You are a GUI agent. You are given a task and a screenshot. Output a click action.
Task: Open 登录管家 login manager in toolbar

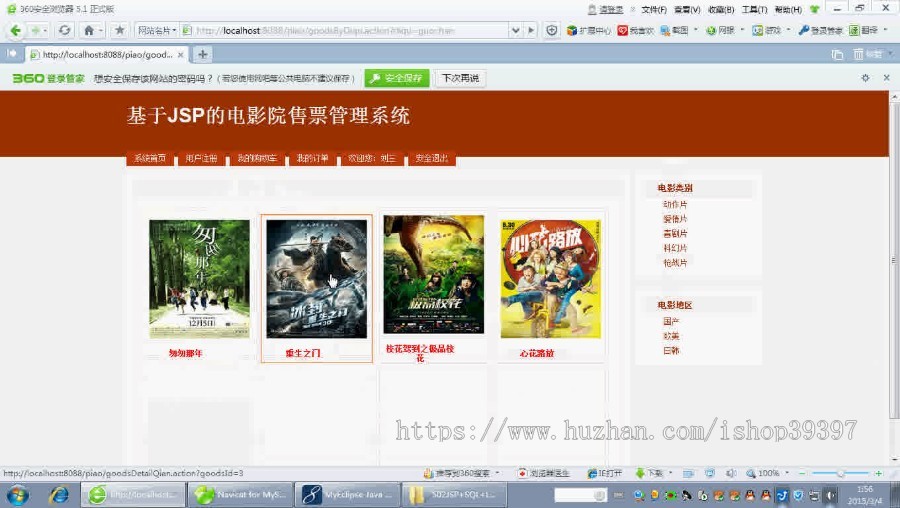coord(820,30)
